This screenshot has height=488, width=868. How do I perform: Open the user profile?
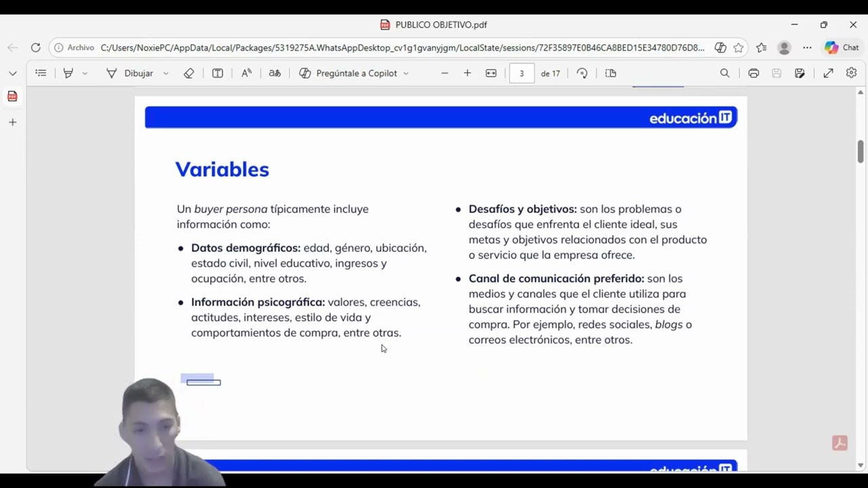[x=785, y=47]
